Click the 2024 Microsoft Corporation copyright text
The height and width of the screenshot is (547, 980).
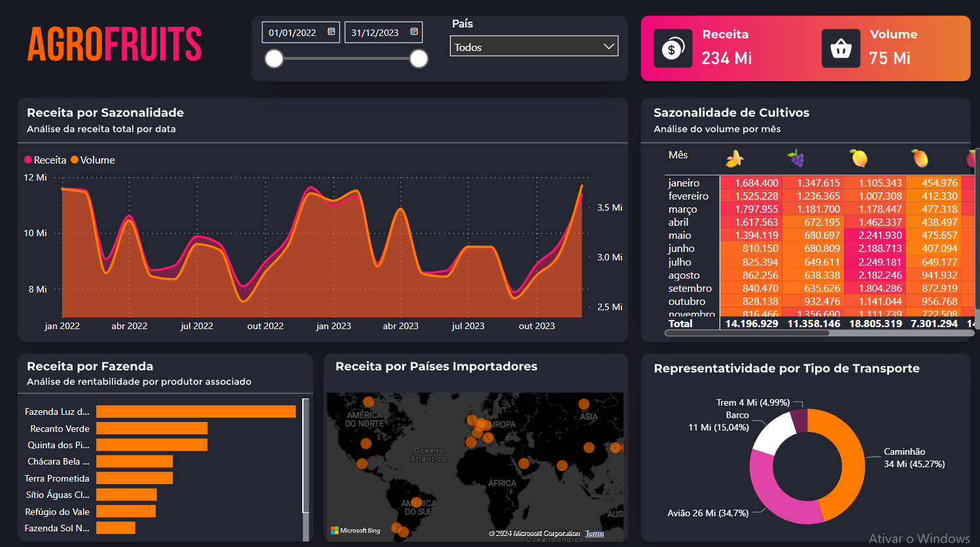tap(533, 533)
